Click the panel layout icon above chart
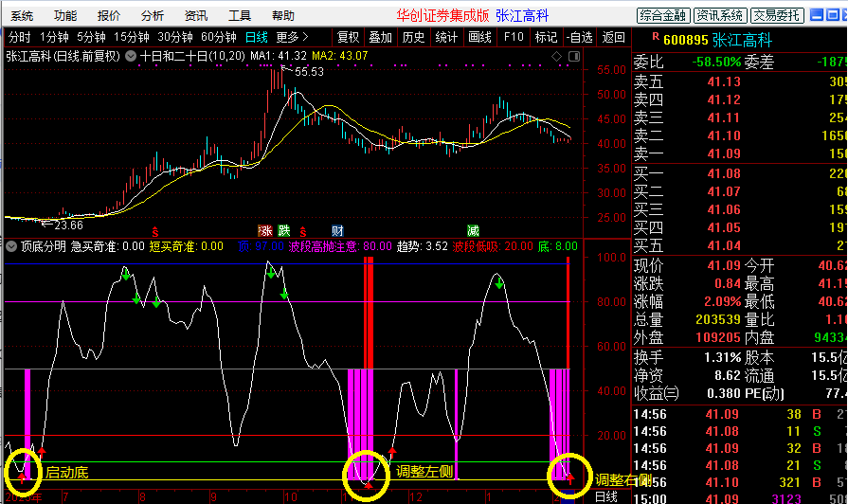This screenshot has height=504, width=848. pyautogui.click(x=574, y=56)
